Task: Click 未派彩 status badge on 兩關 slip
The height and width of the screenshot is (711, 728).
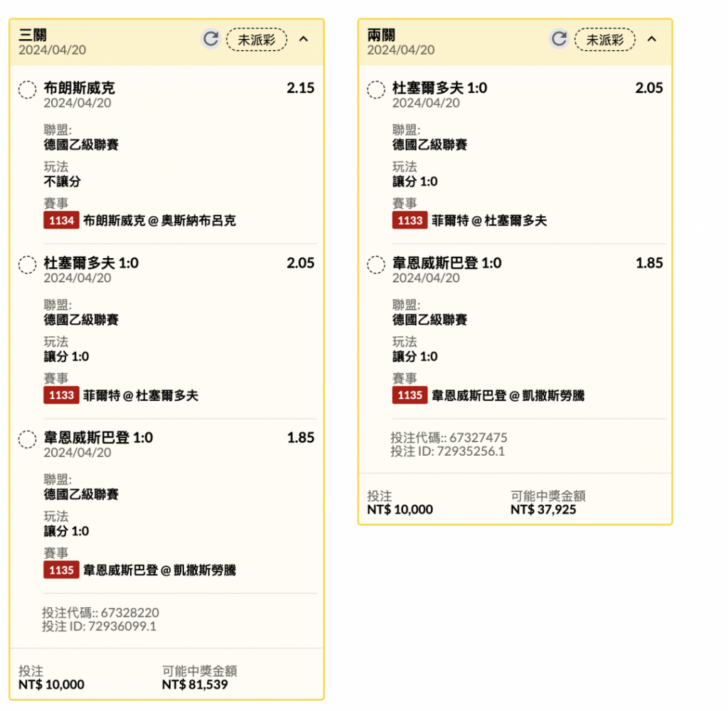Action: coord(604,40)
